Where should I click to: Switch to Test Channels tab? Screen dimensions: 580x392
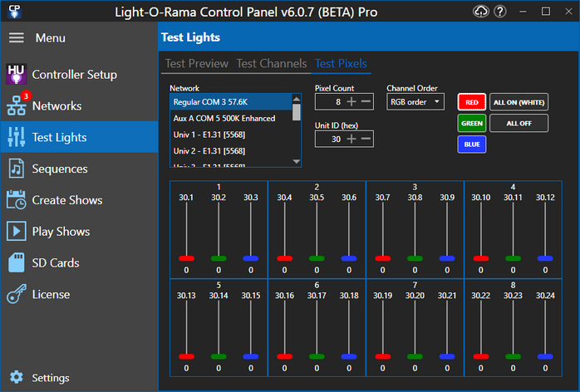[x=272, y=64]
